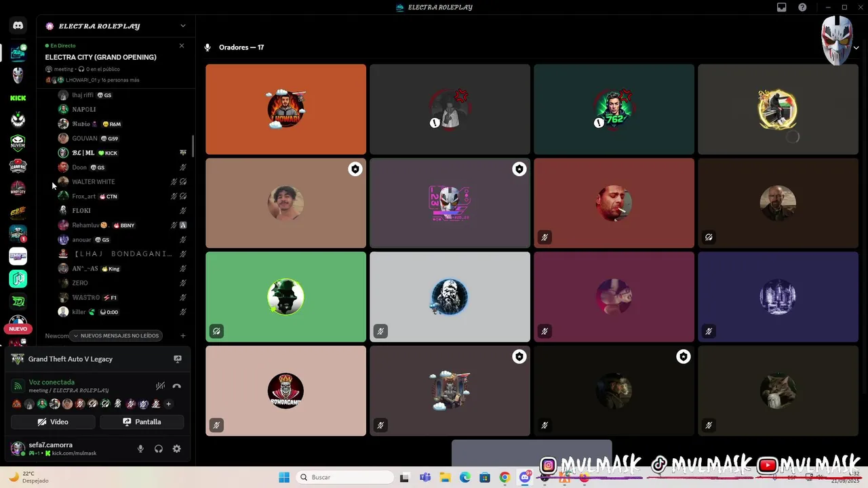Viewport: 868px width, 488px height.
Task: Open the bearded statue avatar tile
Action: pyautogui.click(x=450, y=297)
